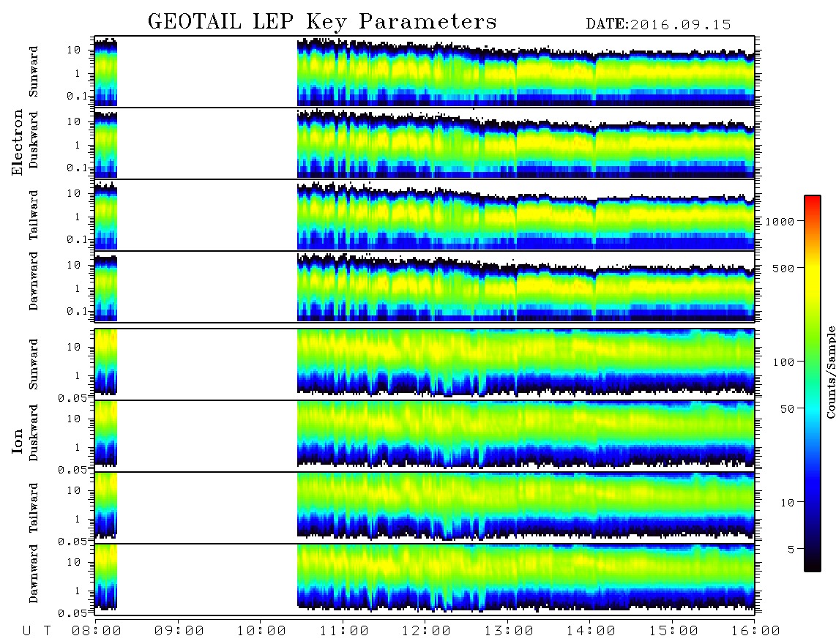Click the 10:00 time axis tick label

[262, 632]
